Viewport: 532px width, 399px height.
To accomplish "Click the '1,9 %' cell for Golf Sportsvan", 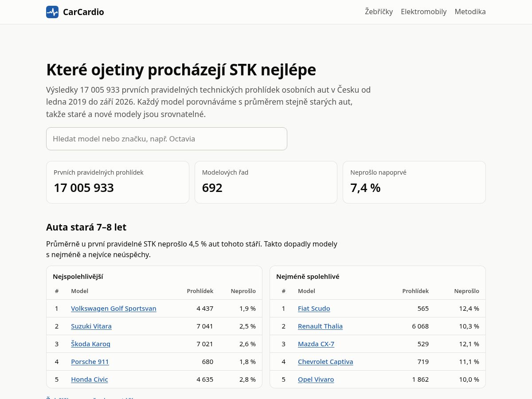I will (247, 309).
